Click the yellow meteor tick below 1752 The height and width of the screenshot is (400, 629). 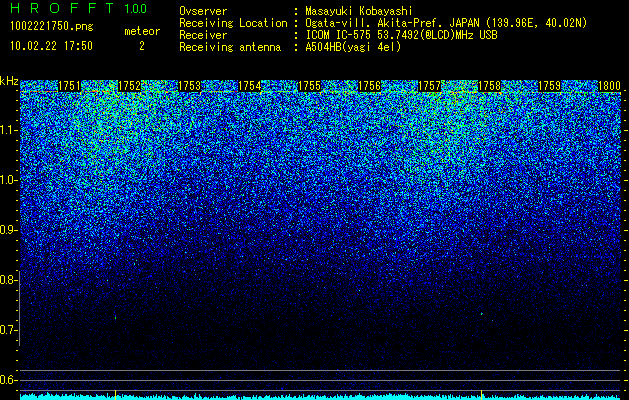[x=116, y=394]
